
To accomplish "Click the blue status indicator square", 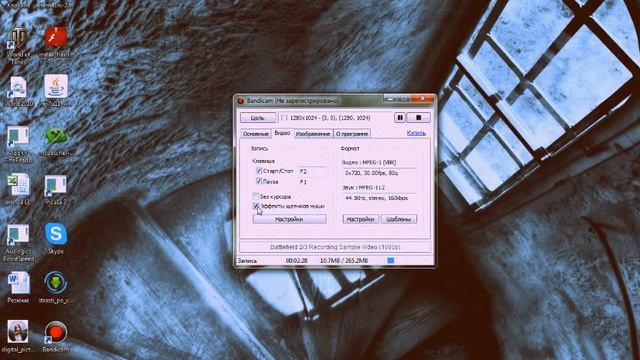I will click(391, 260).
